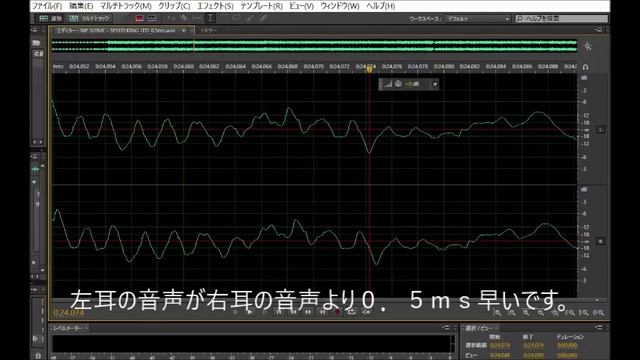Click the +0 dB gain value
This screenshot has width=640, height=360.
click(x=412, y=84)
